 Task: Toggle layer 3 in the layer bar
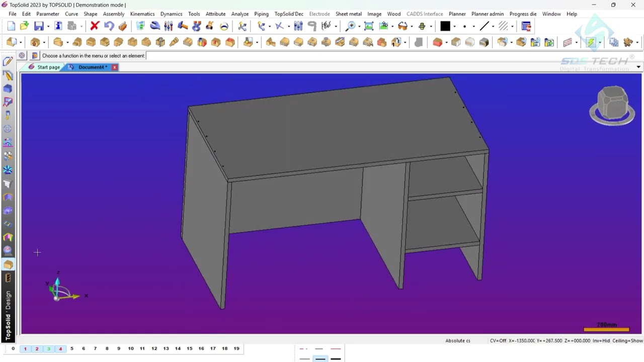coord(49,348)
